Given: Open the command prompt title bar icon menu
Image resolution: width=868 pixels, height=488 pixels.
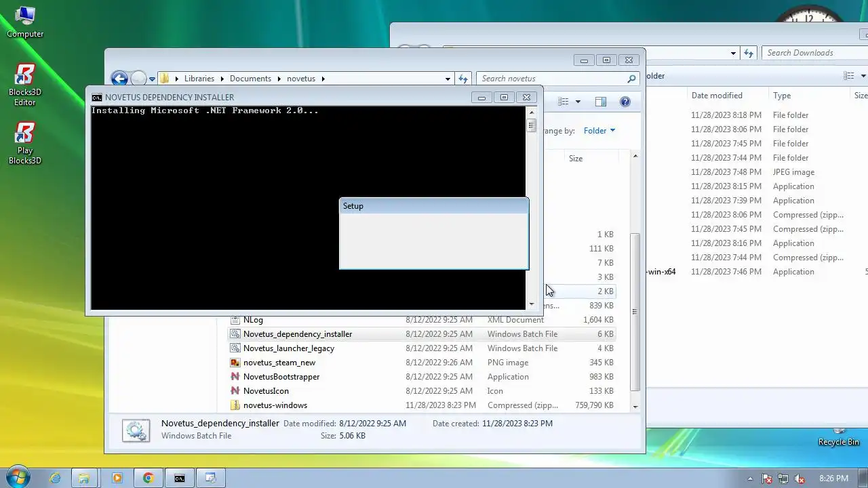Looking at the screenshot, I should point(97,98).
